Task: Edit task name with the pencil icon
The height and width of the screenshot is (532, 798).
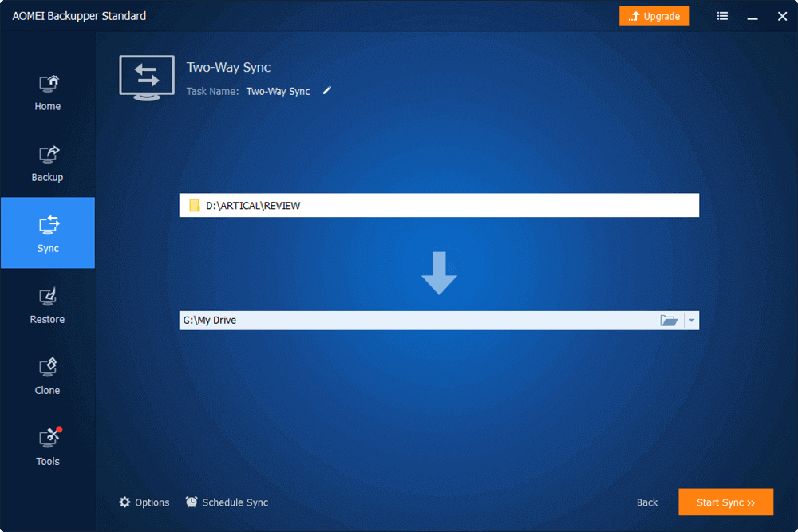Action: pos(326,91)
